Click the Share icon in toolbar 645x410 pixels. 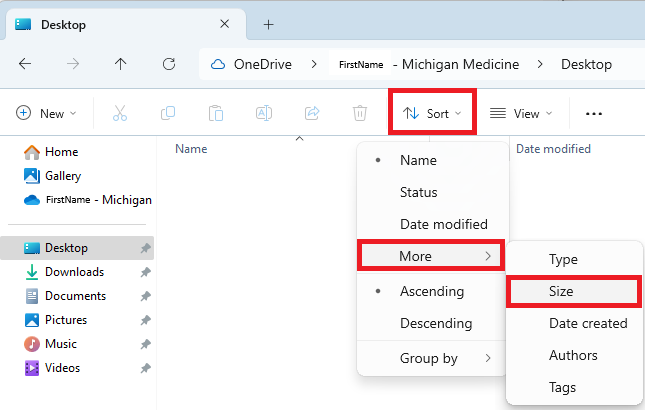tap(312, 113)
